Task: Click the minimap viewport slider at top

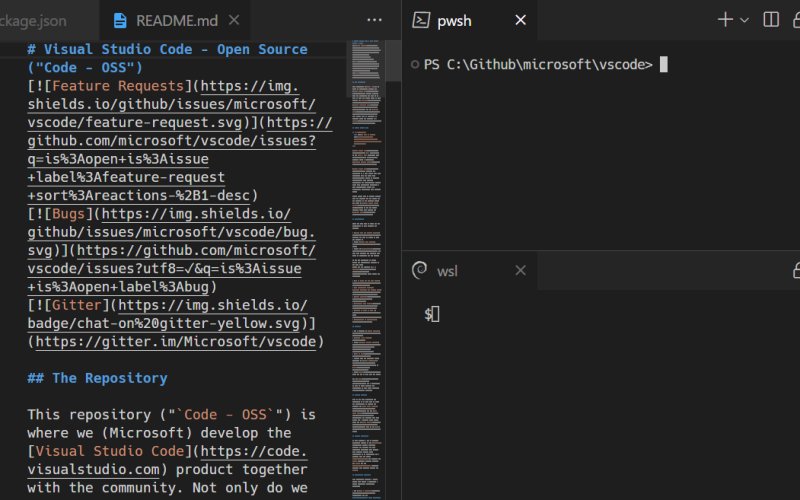Action: tap(366, 69)
